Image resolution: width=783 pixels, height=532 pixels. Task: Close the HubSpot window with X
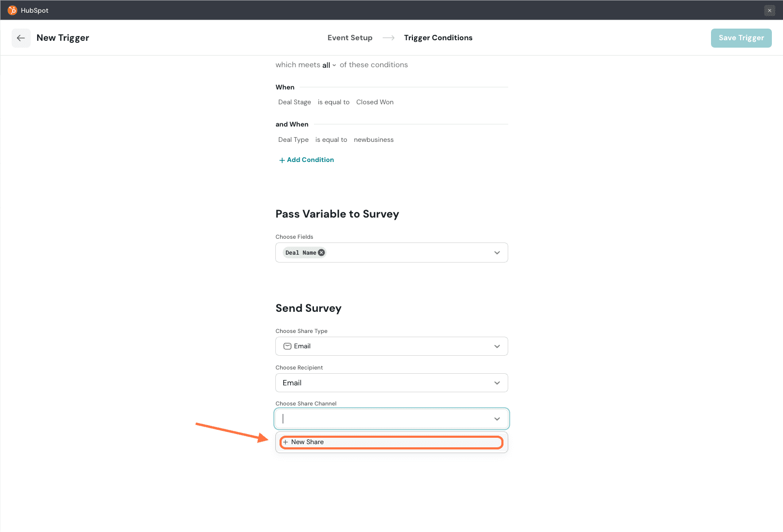[769, 11]
